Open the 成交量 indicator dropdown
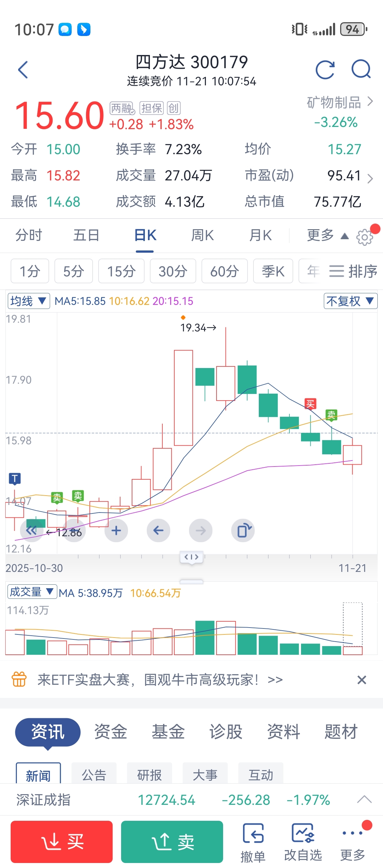 tap(32, 592)
